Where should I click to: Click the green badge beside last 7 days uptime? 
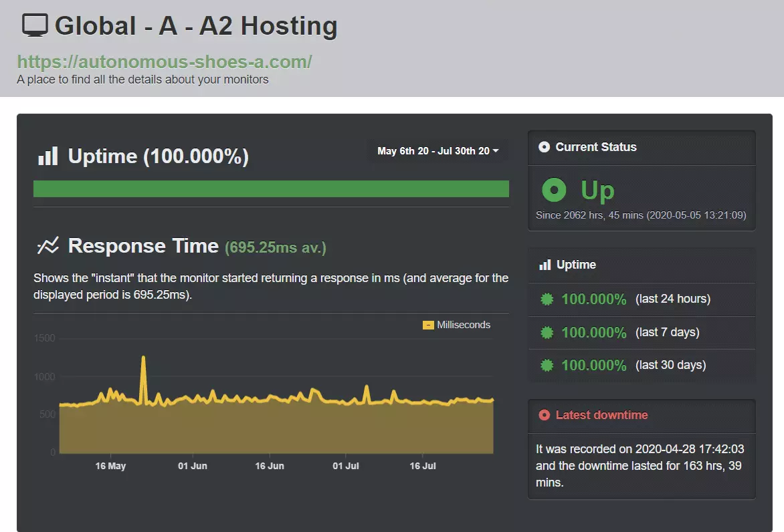click(546, 332)
